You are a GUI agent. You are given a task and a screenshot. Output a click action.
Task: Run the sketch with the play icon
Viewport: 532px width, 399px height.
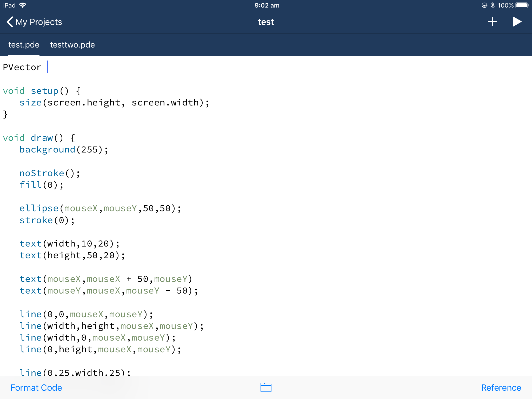(517, 22)
